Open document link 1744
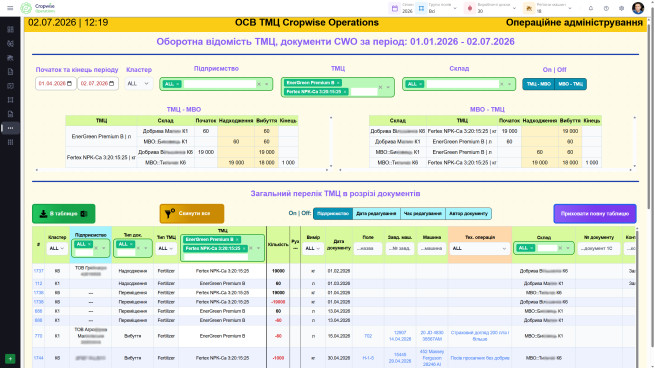This screenshot has height=368, width=655. click(38, 358)
